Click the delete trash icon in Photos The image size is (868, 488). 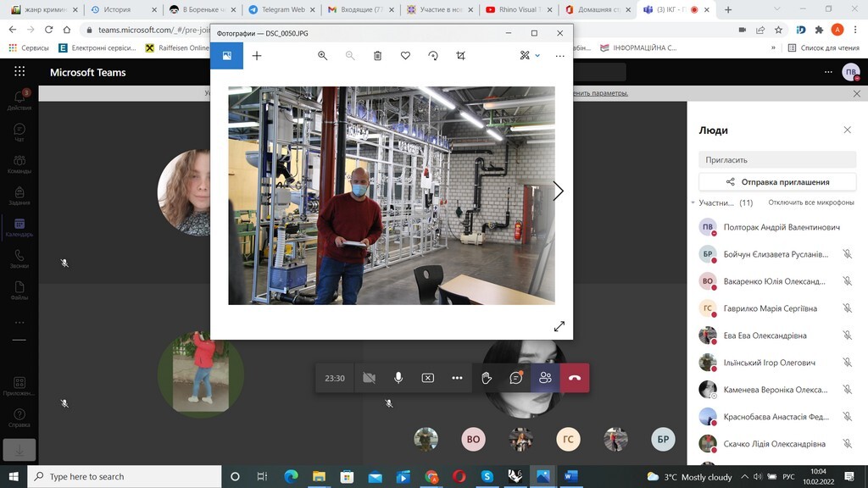(378, 56)
